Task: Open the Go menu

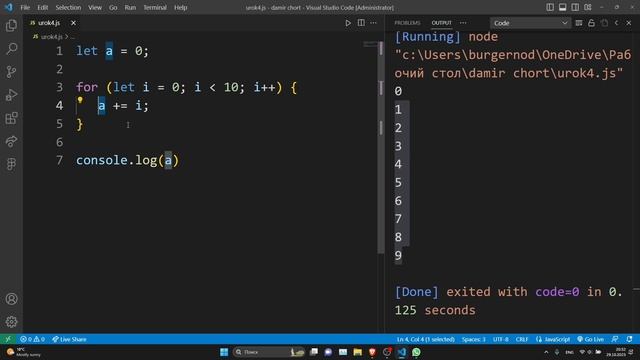Action: pos(113,7)
